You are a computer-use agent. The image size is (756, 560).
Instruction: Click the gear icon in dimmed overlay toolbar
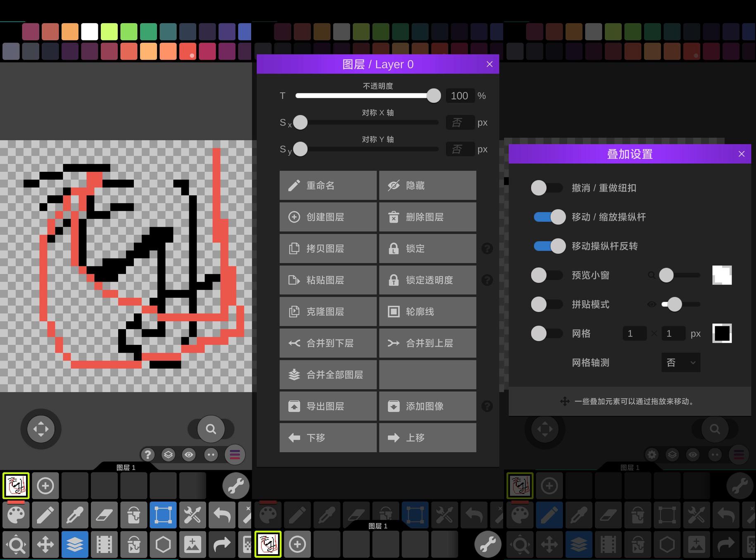(x=651, y=455)
